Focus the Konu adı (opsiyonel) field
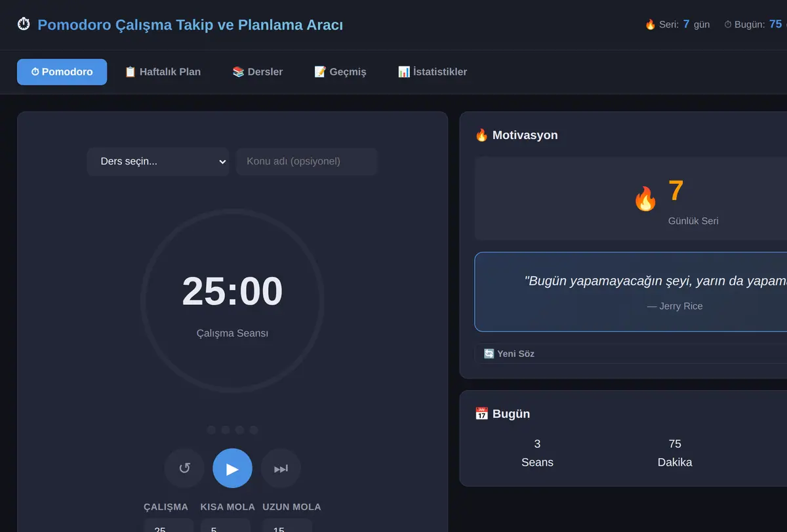 (307, 161)
